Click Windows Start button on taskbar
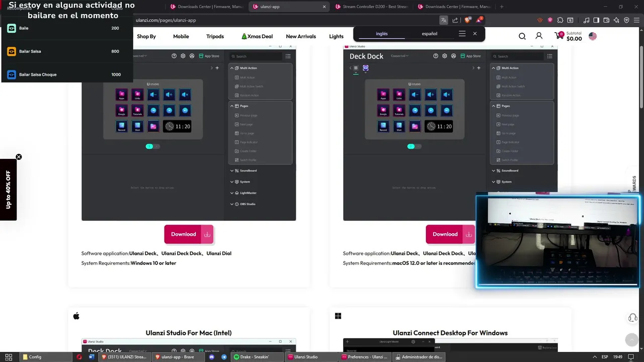Viewport: 644px width, 362px height. click(x=8, y=357)
